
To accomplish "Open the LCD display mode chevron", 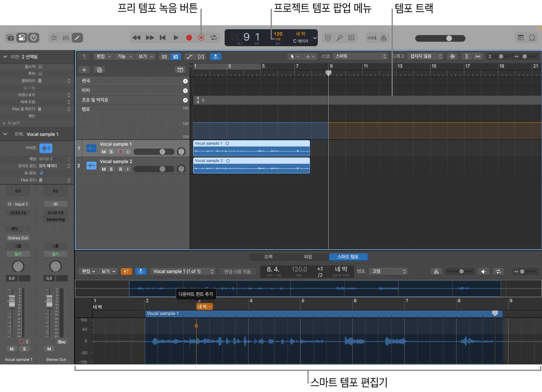I will coord(315,38).
